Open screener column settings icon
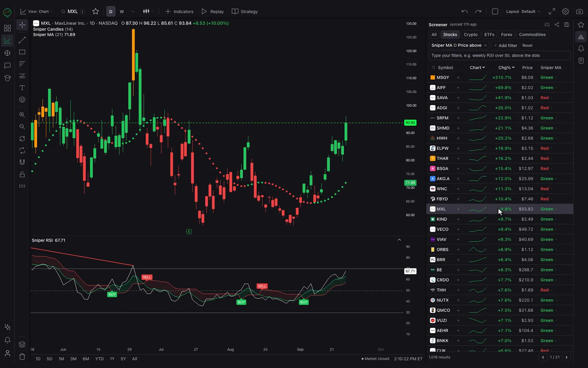Screen dimensions: 588x368 547,25
